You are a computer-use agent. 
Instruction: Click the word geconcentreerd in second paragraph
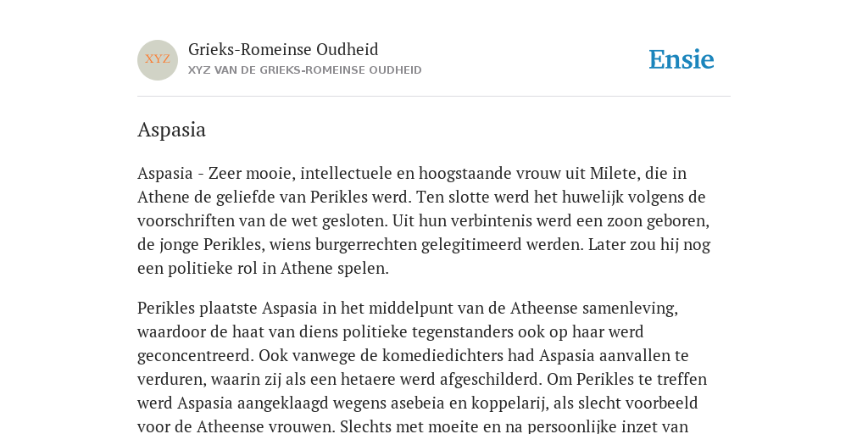pyautogui.click(x=196, y=355)
